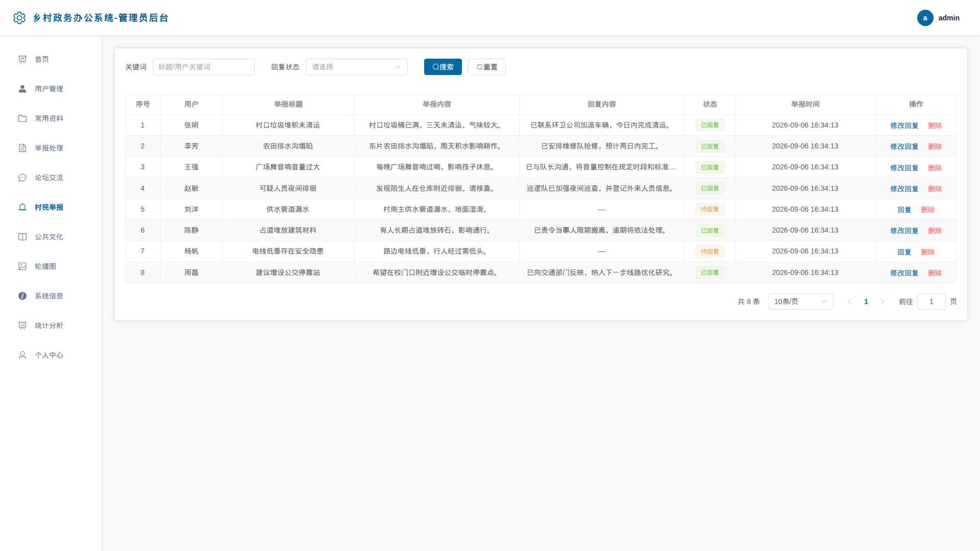980x551 pixels.
Task: Click 修改回复 for 张明's report
Action: (904, 126)
